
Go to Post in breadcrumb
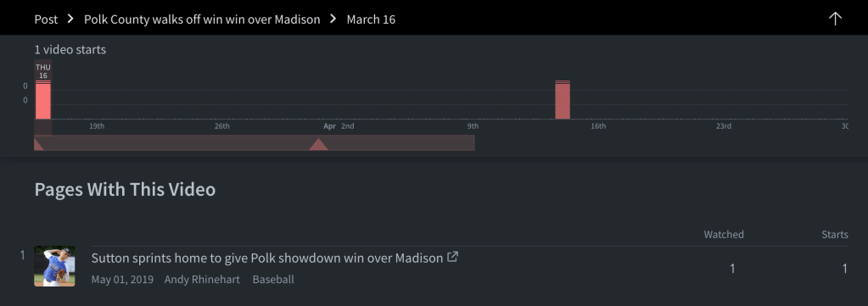pos(46,19)
